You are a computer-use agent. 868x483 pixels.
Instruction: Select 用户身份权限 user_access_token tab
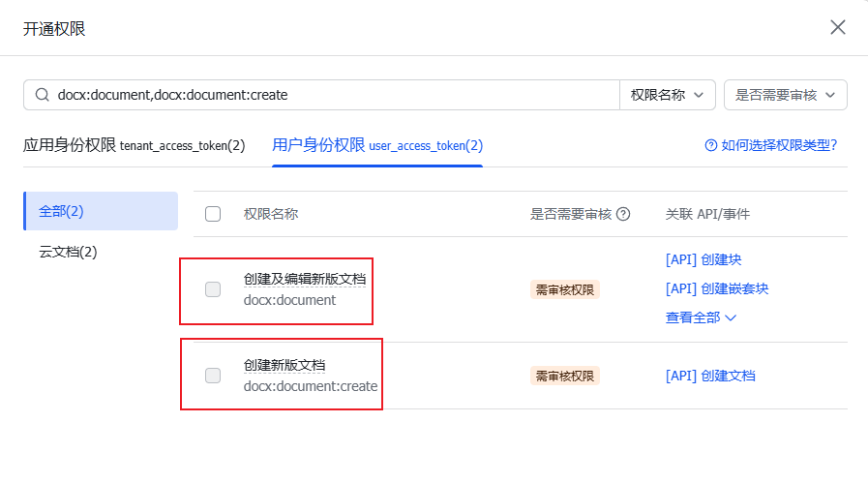(x=377, y=145)
